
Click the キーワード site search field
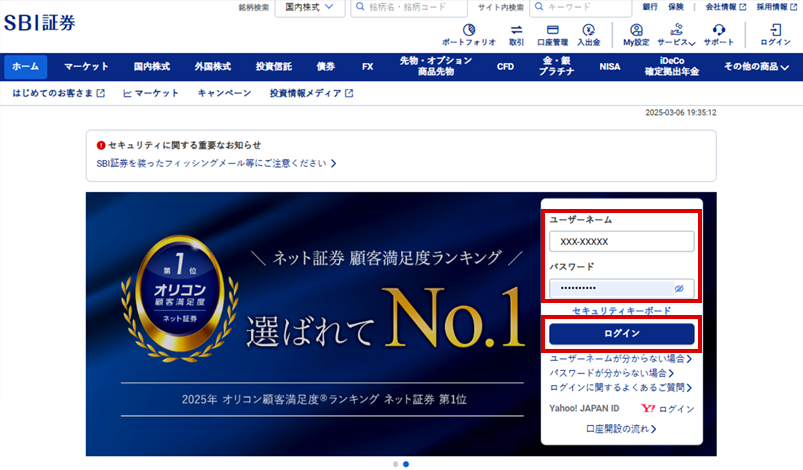(x=580, y=7)
